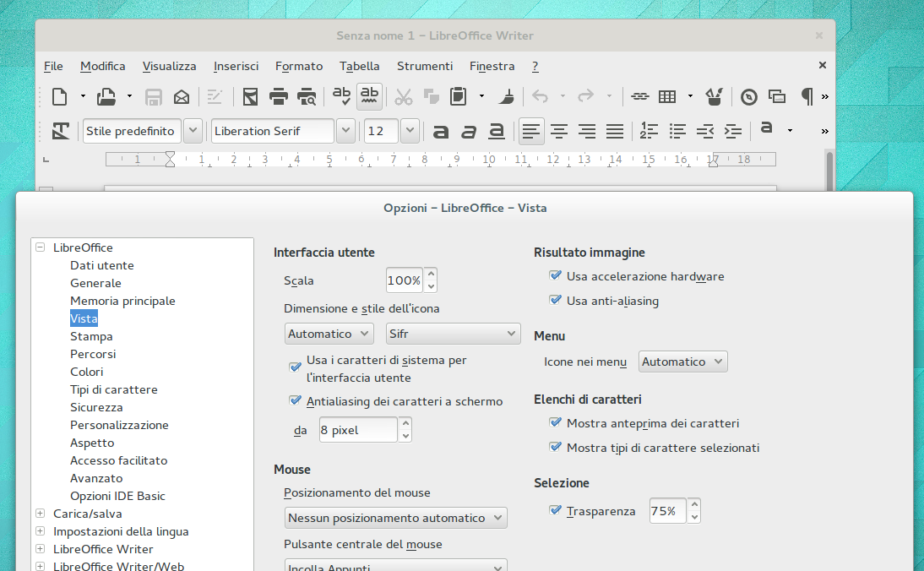Open the Formato menu
This screenshot has height=571, width=924.
coord(299,66)
